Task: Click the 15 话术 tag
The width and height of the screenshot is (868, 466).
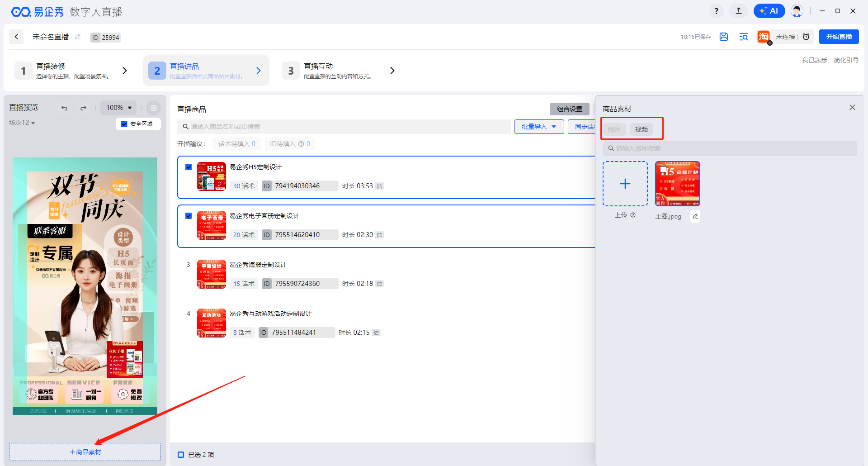Action: 244,284
